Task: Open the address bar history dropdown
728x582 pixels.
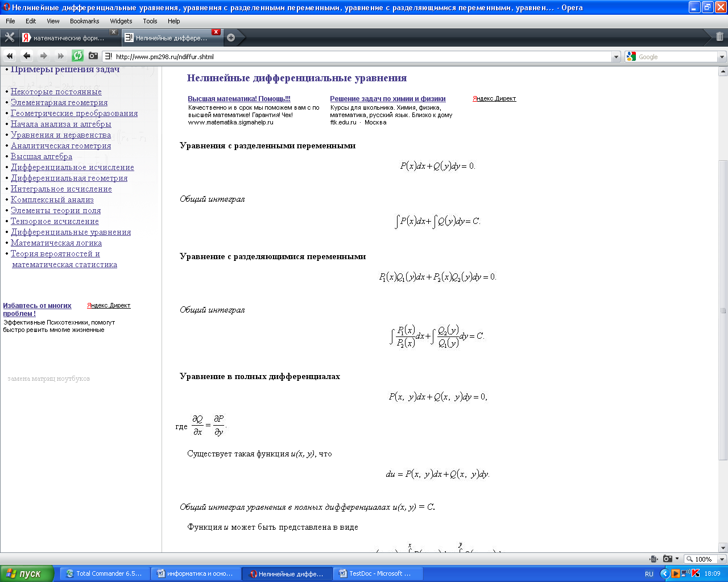Action: click(x=616, y=57)
